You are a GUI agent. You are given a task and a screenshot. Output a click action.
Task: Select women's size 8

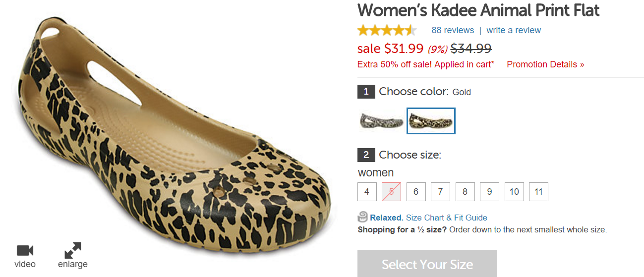coord(465,192)
